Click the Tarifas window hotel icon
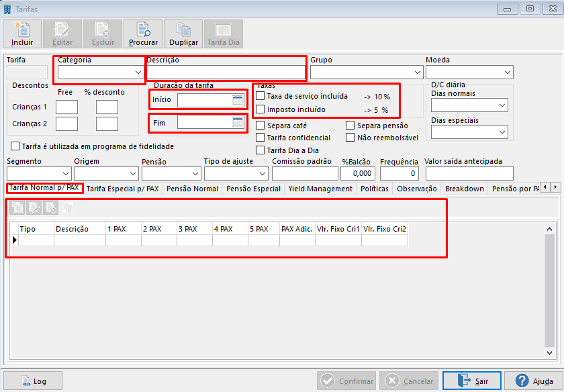Viewport: 564px width, 392px height. click(x=7, y=9)
